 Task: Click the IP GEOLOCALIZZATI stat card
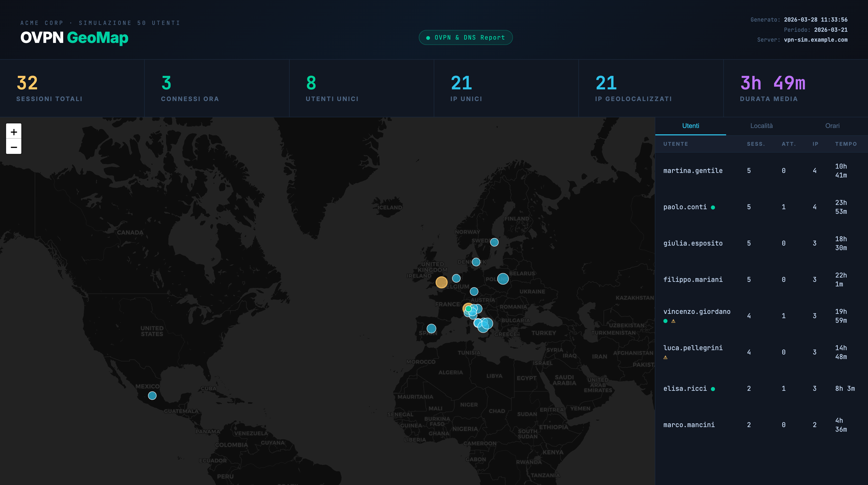pos(650,88)
